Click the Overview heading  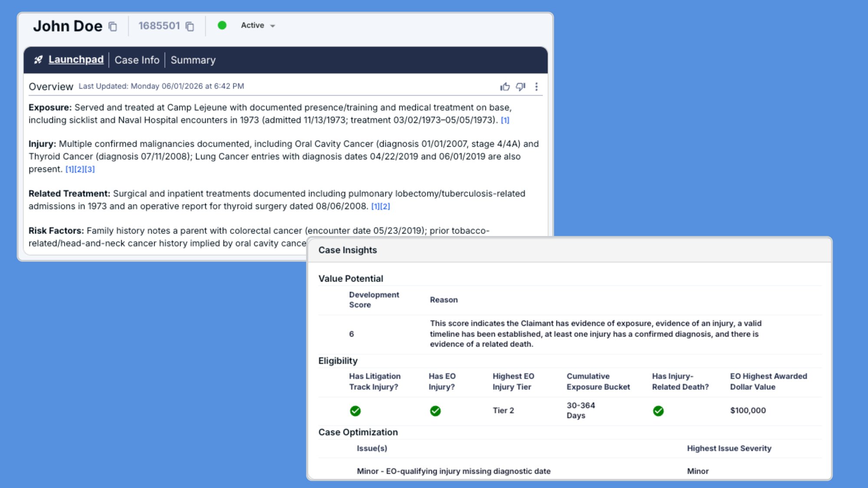pyautogui.click(x=51, y=87)
